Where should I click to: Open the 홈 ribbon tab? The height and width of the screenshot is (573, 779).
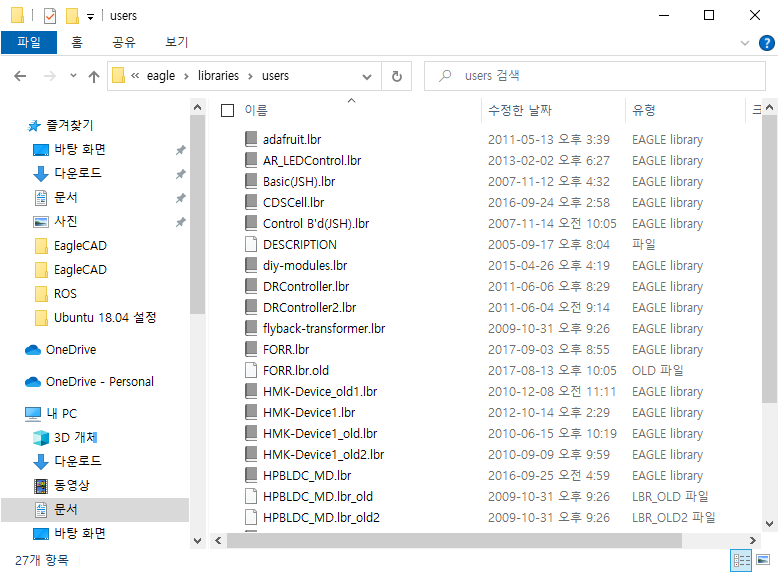pyautogui.click(x=77, y=42)
